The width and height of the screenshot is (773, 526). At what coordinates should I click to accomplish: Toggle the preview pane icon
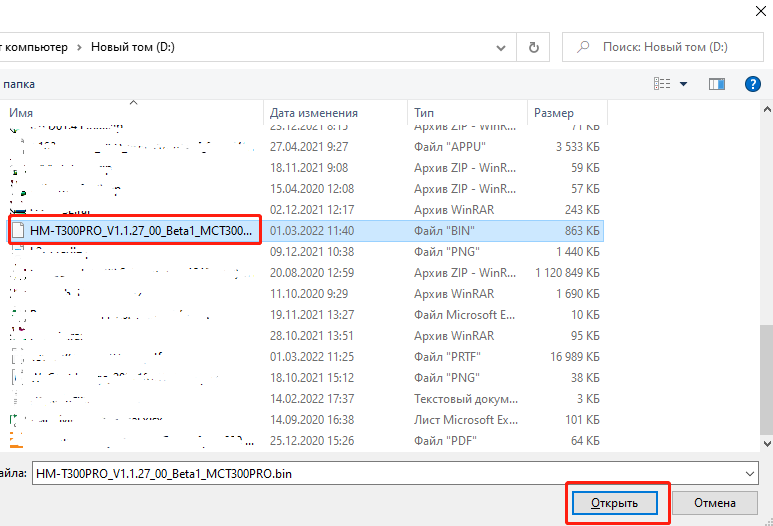717,84
